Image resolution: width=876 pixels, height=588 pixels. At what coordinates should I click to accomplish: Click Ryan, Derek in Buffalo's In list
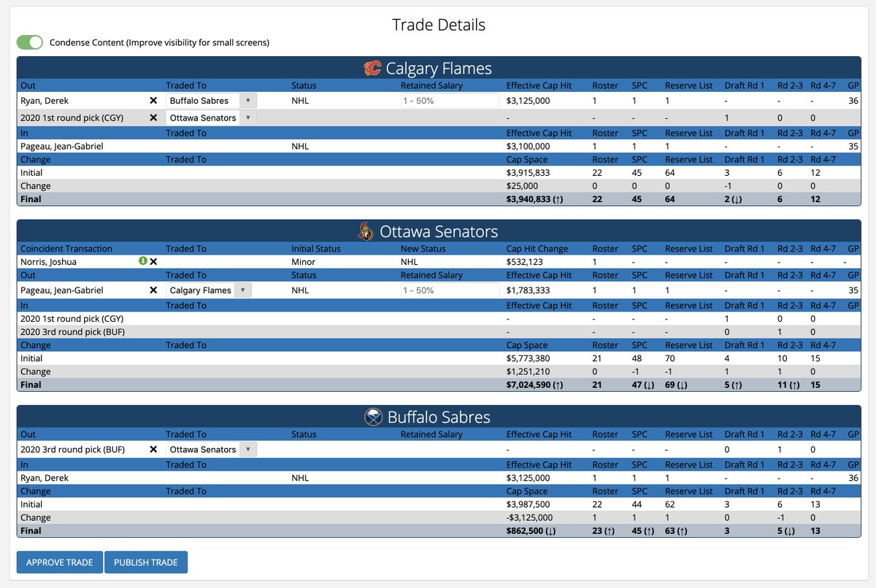45,478
